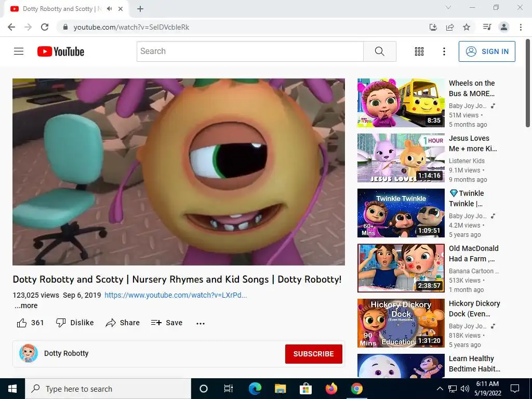This screenshot has width=532, height=399.
Task: Open the network status tray icon
Action: [453, 389]
